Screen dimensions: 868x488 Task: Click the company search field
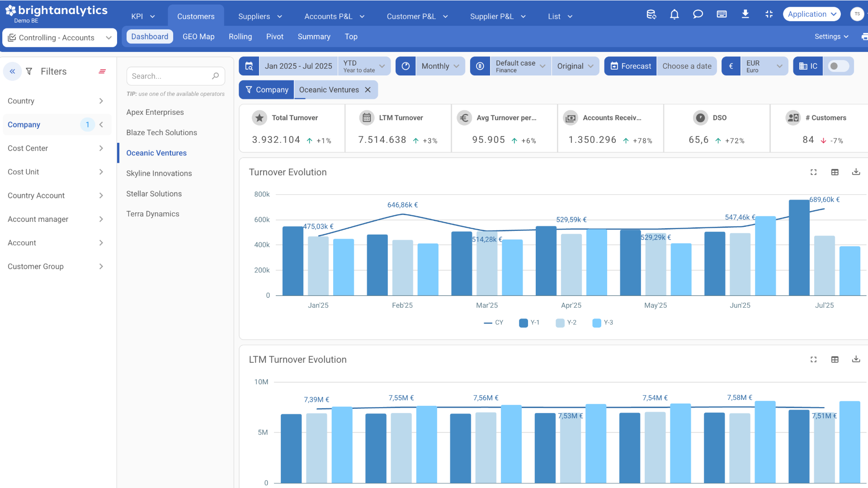(x=170, y=76)
